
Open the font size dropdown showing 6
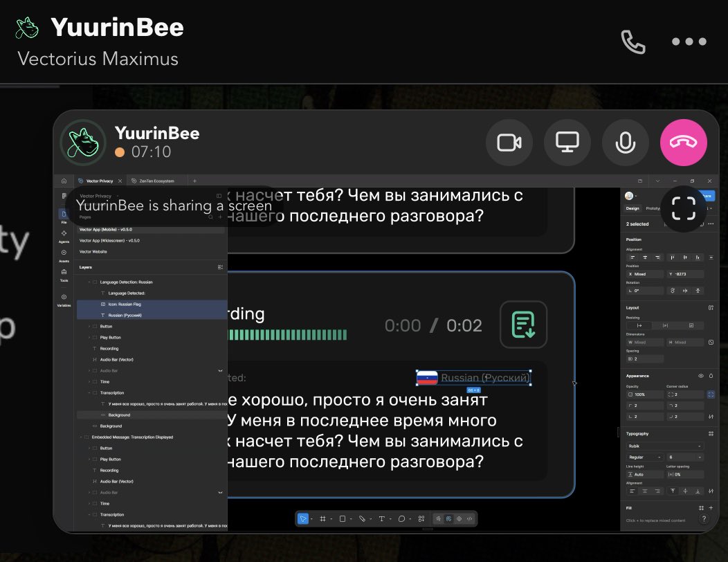pos(685,457)
